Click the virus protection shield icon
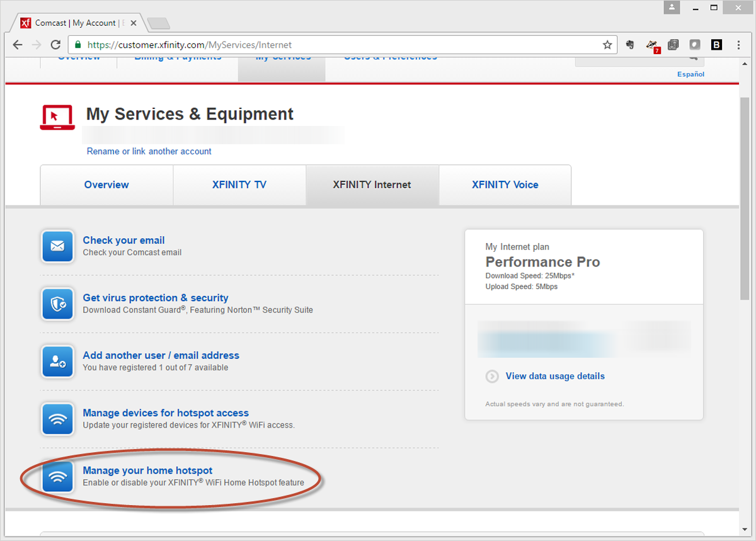Screen dimensions: 756x541 point(57,304)
